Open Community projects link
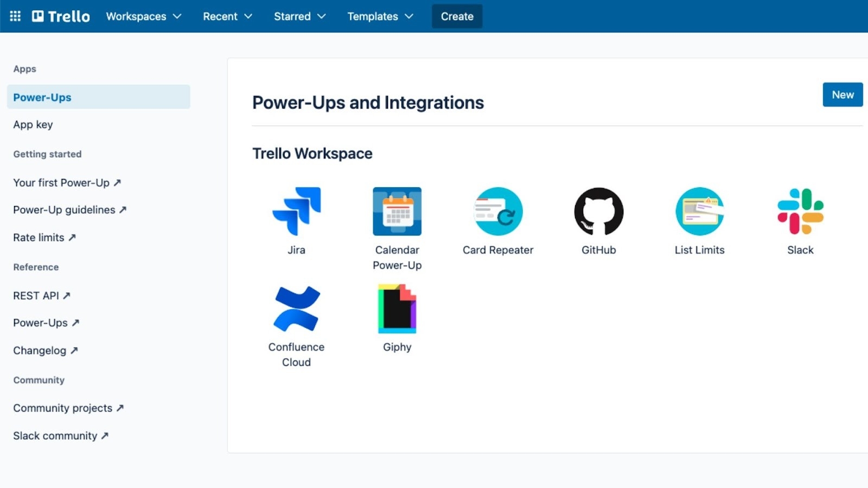The image size is (868, 488). (x=68, y=408)
